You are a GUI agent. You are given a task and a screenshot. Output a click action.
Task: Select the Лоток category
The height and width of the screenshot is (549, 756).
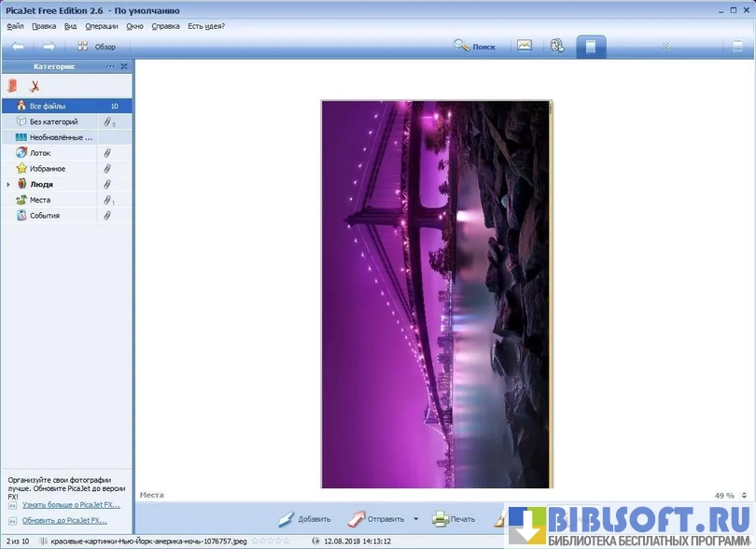[x=40, y=153]
